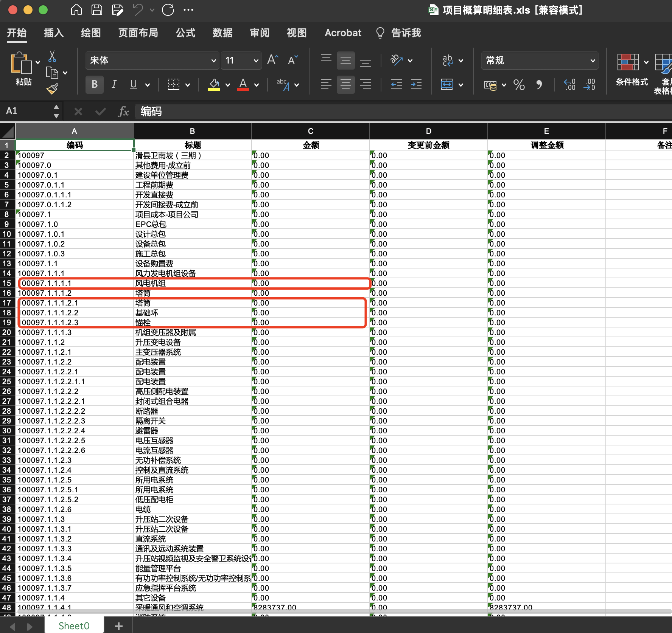Add a new sheet with plus button
Image resolution: width=672 pixels, height=633 pixels.
[118, 626]
